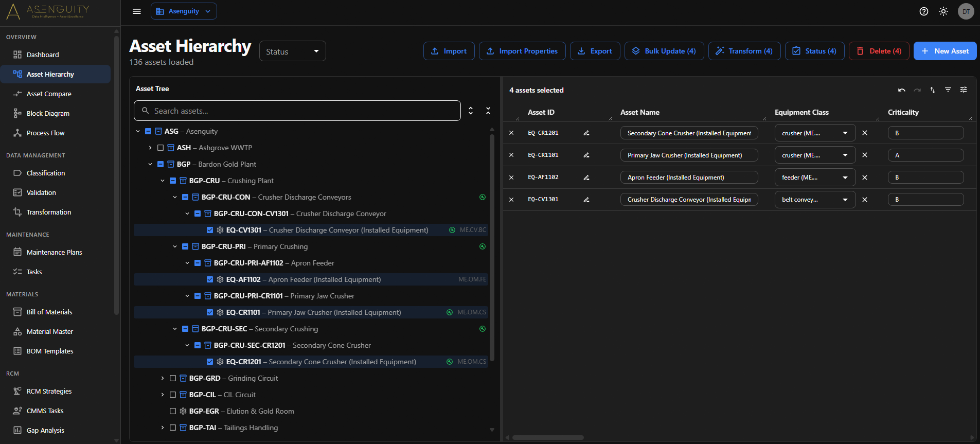
Task: Toggle the light/dark theme sun icon
Action: point(943,11)
